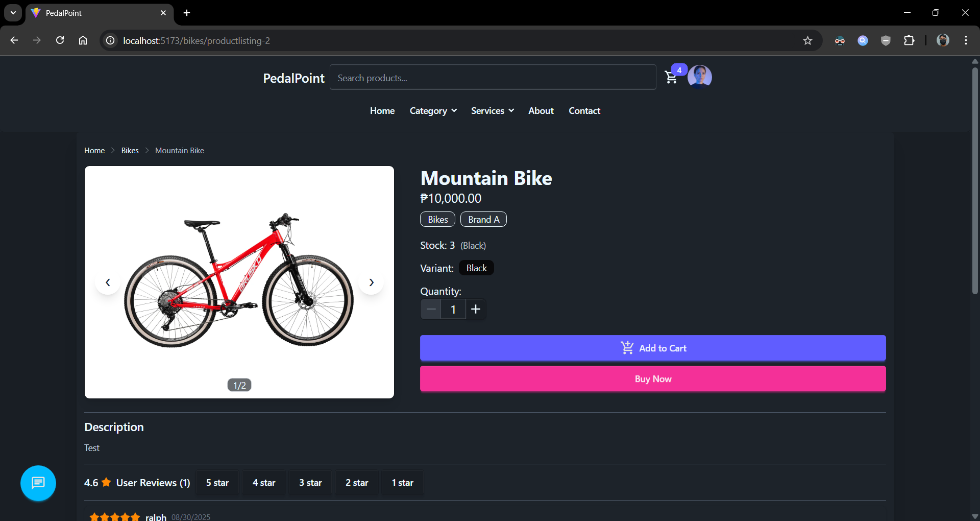Open the live chat bubble
This screenshot has height=521, width=980.
[38, 483]
